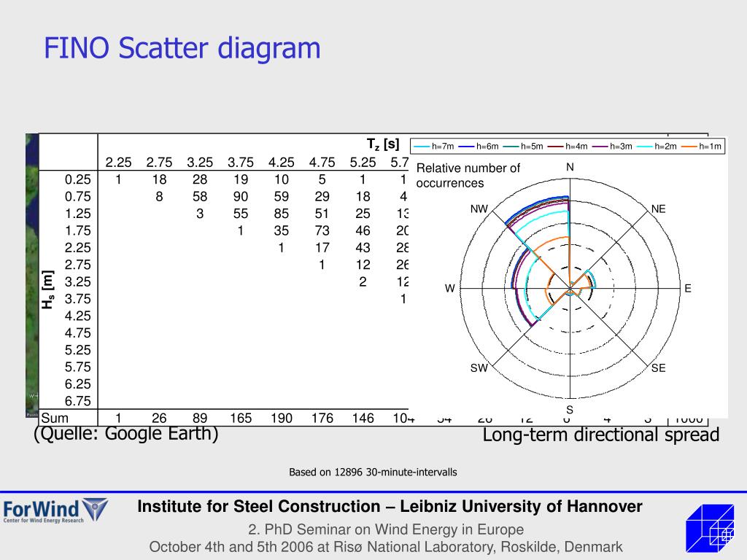The image size is (747, 560).
Task: Click the 4.75 Tz column header
Action: [x=322, y=163]
